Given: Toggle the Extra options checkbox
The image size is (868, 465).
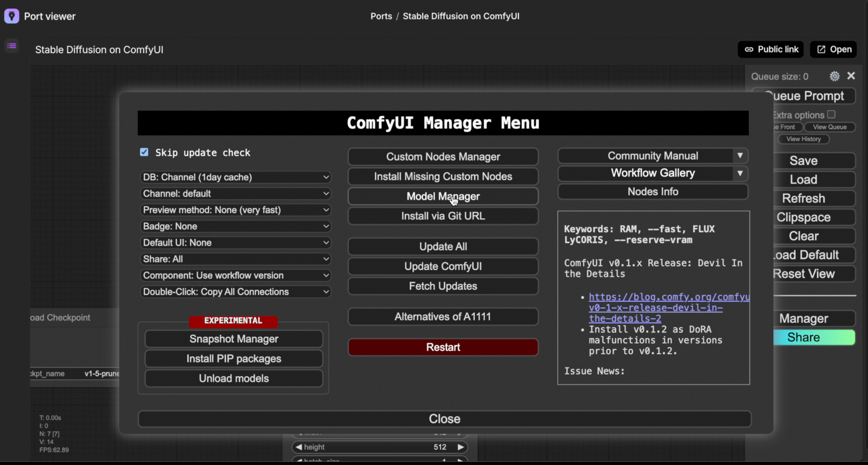Looking at the screenshot, I should pyautogui.click(x=831, y=114).
